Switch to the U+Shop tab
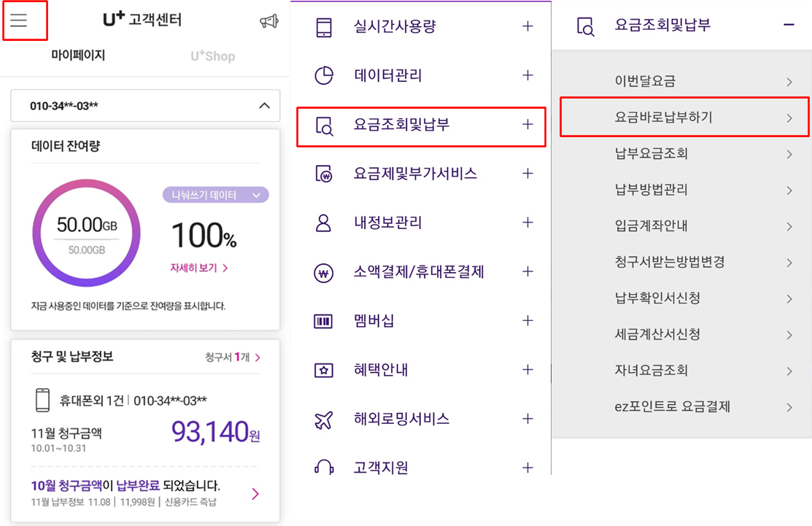Viewport: 812px width, 526px height. (x=213, y=55)
